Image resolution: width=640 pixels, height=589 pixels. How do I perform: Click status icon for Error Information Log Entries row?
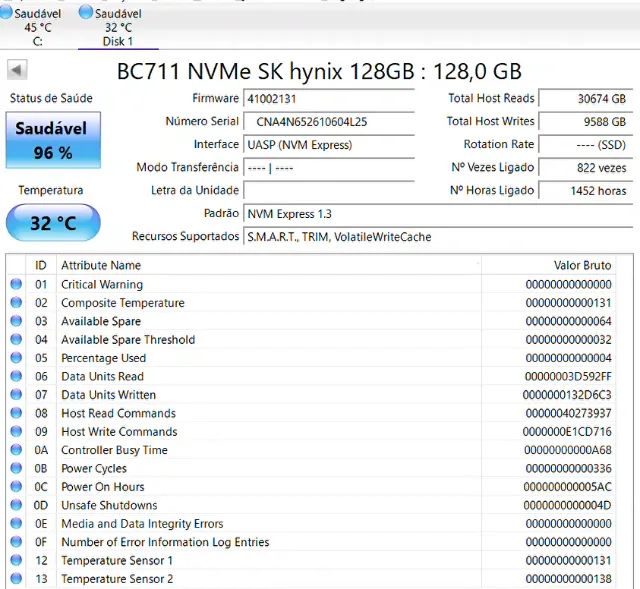[16, 541]
